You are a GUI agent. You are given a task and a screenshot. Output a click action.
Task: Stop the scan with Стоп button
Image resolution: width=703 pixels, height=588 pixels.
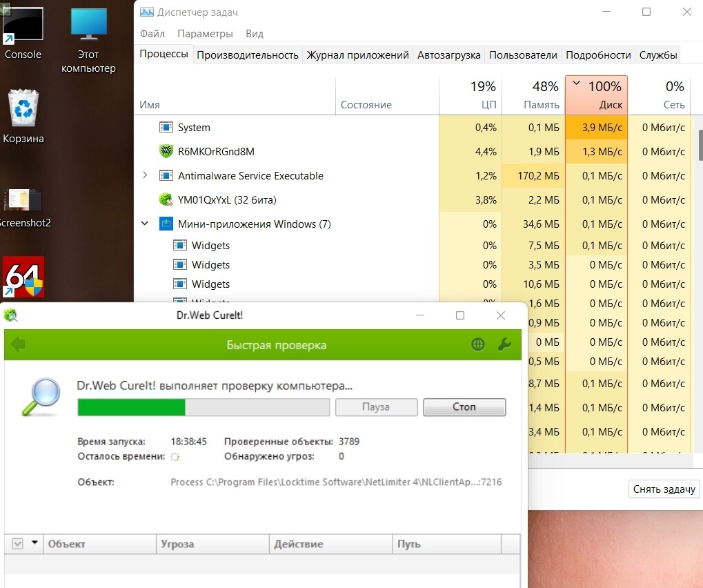464,406
